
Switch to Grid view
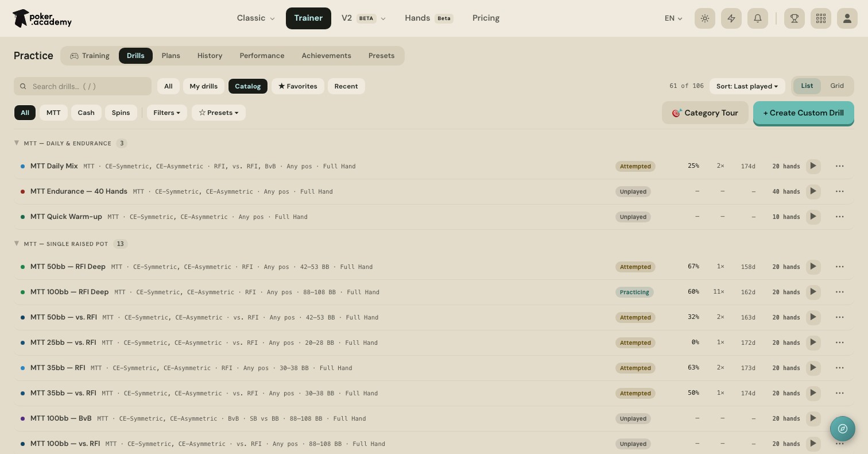tap(837, 86)
